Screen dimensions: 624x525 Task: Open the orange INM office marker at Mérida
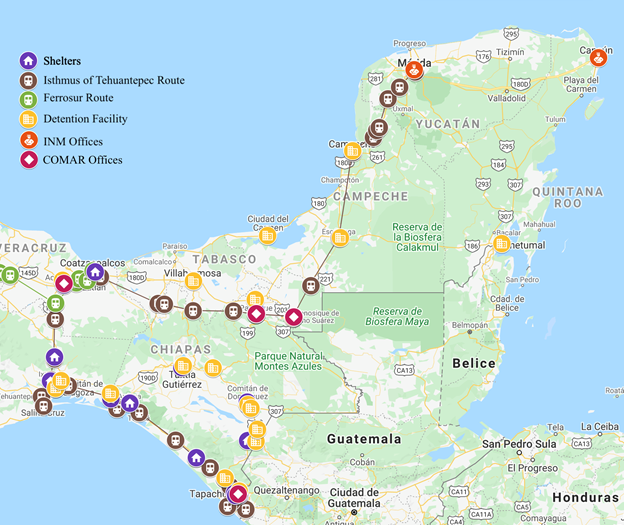414,69
